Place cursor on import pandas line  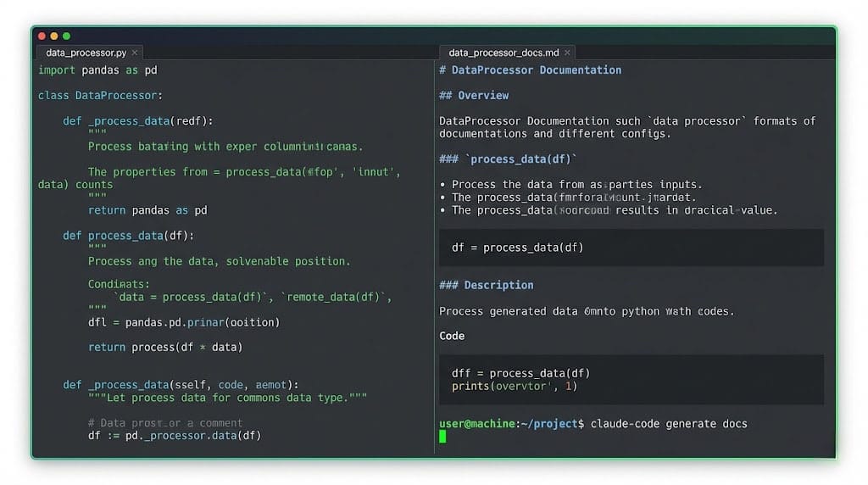pos(97,70)
